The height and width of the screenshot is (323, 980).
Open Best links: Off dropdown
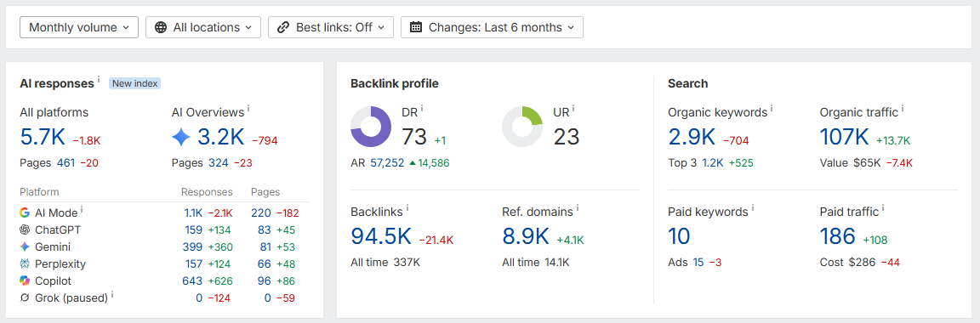point(331,27)
